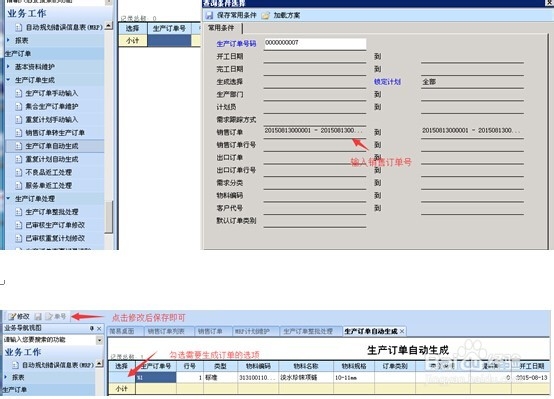The height and width of the screenshot is (399, 554).
Task: Open 已审核生产订单修改 in the navigation tree
Action: [x=55, y=225]
